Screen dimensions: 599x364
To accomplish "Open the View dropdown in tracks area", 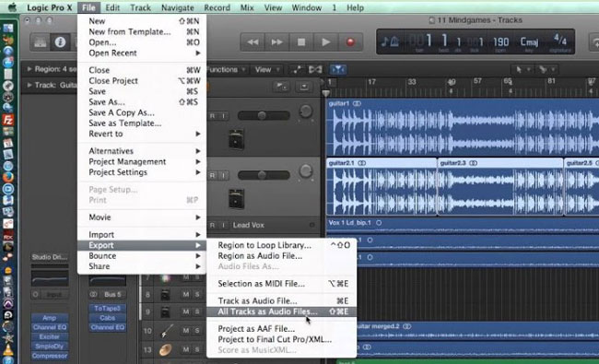I will coord(267,69).
